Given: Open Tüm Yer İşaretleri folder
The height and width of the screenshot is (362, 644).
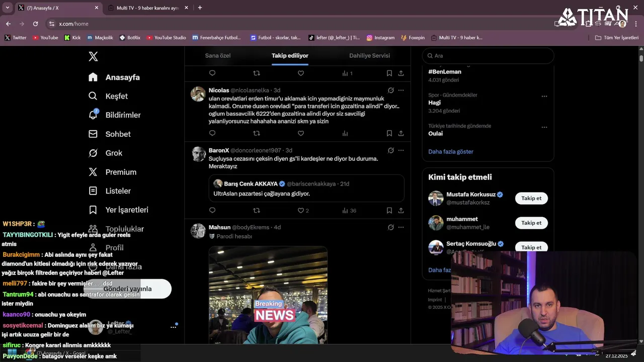Looking at the screenshot, I should (617, 38).
